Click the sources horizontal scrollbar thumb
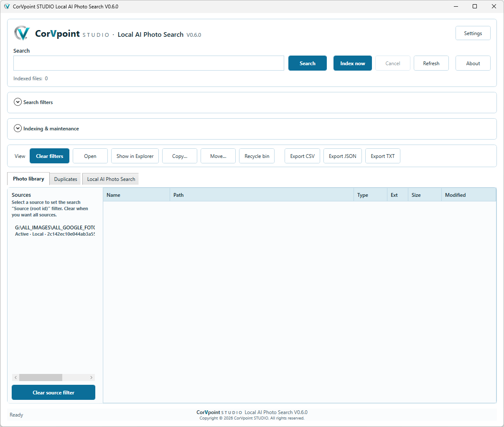Viewport: 504px width, 427px height. [x=41, y=377]
